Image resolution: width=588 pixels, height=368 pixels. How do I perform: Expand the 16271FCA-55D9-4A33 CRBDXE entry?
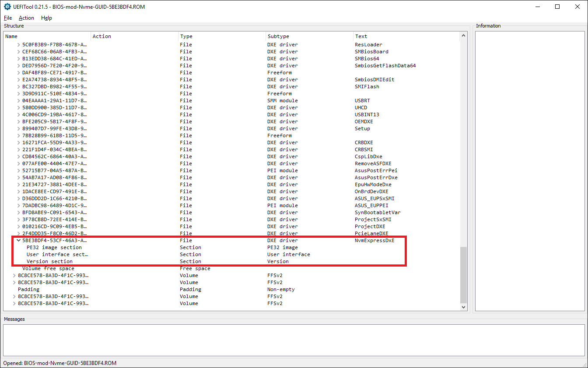[x=18, y=142]
